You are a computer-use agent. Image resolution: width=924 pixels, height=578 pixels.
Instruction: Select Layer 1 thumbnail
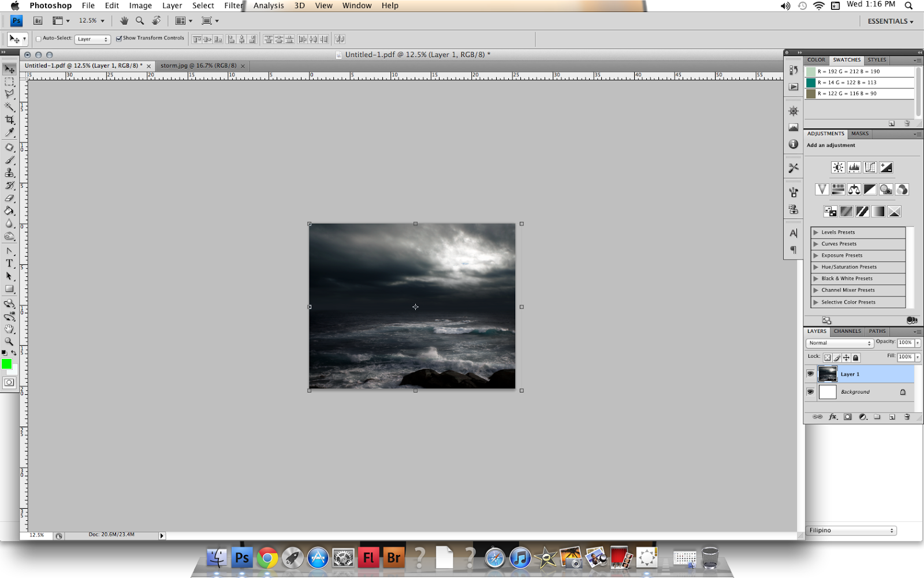click(x=828, y=374)
